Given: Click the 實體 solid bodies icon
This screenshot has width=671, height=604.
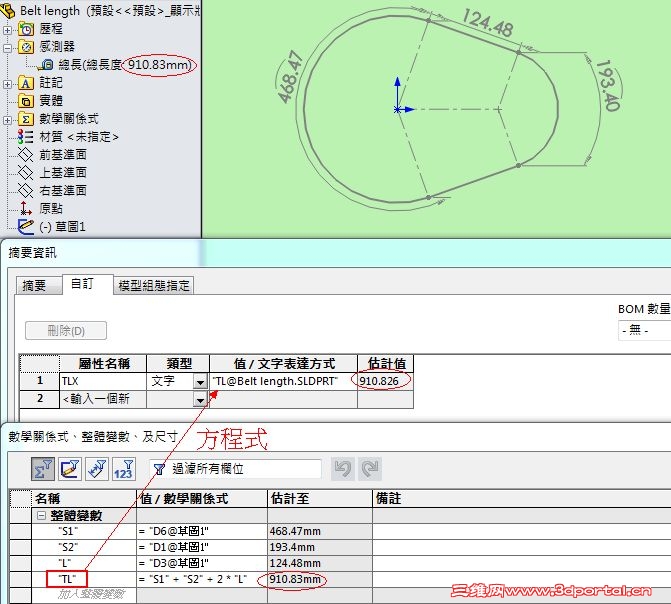Looking at the screenshot, I should [26, 101].
